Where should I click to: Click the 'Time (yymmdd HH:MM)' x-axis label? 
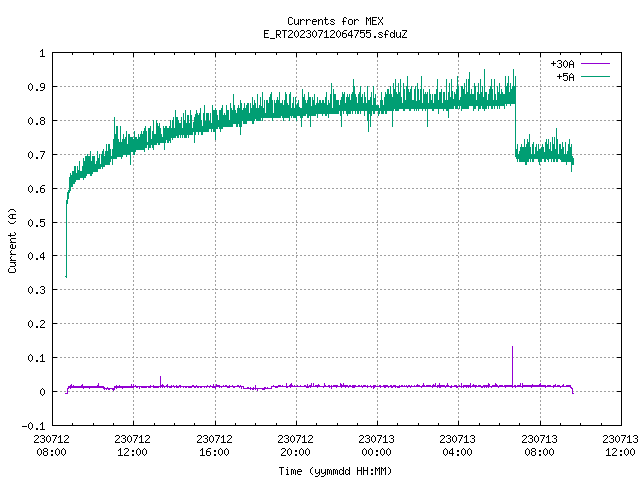[x=335, y=471]
